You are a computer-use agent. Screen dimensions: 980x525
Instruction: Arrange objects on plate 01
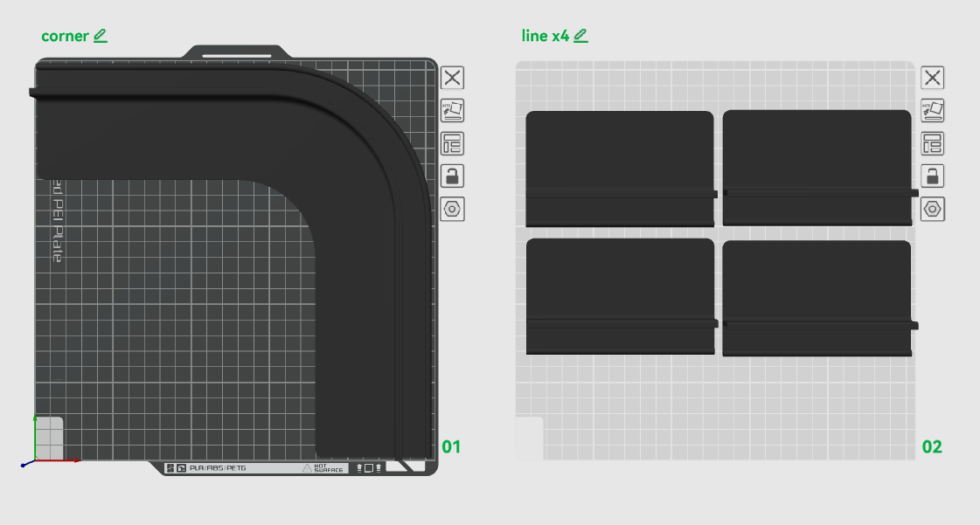tap(453, 143)
